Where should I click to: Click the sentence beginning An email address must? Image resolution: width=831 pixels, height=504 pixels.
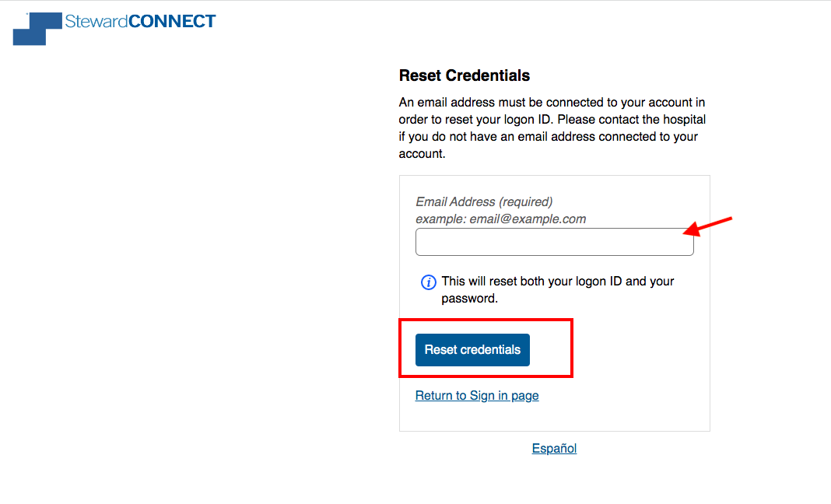coord(552,110)
